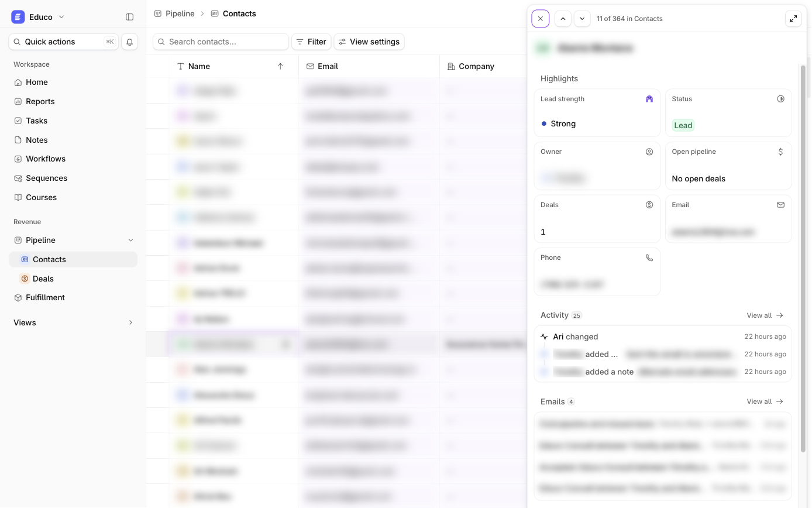812x508 pixels.
Task: Click the Ari changed activity entry
Action: click(x=663, y=337)
